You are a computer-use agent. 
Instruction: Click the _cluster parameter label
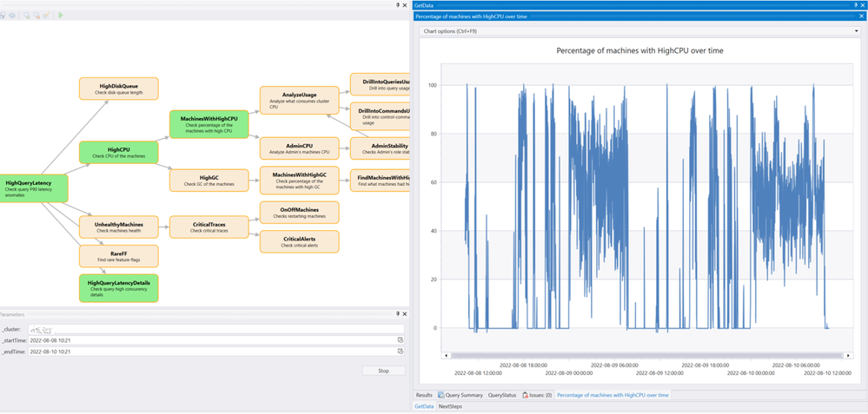click(11, 330)
